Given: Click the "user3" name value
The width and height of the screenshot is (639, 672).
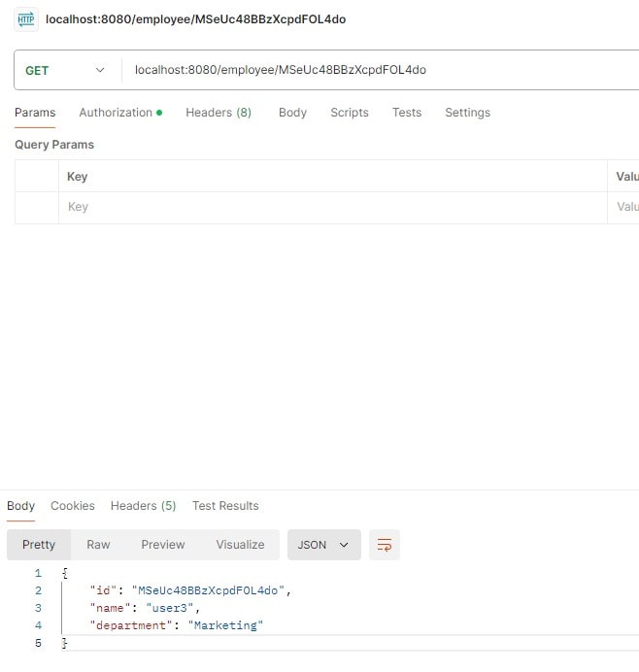Looking at the screenshot, I should pyautogui.click(x=170, y=608).
